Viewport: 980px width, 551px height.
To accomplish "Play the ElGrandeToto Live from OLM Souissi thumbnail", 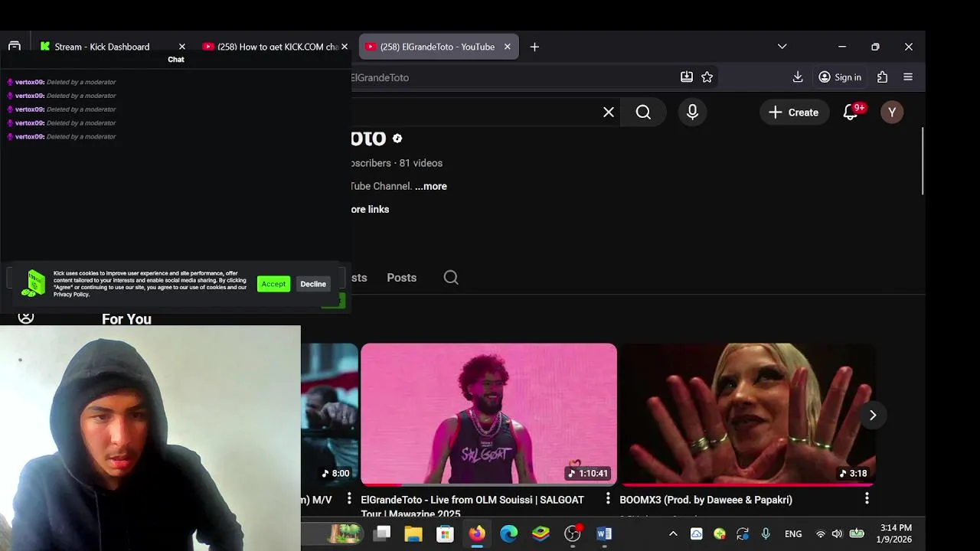I will (x=488, y=413).
